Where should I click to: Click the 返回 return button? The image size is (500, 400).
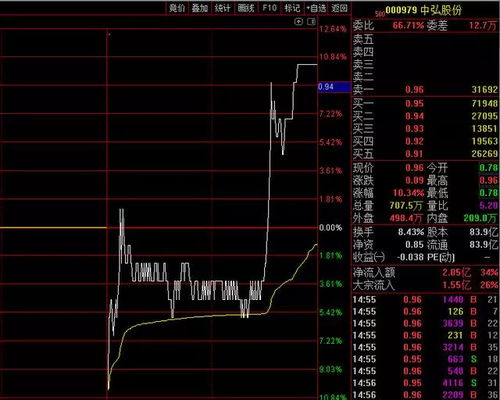click(340, 8)
